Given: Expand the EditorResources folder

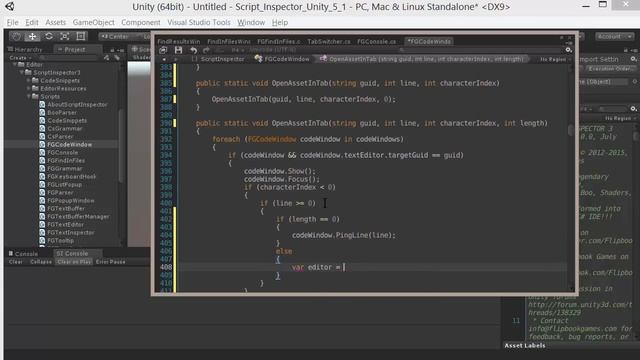Looking at the screenshot, I should pos(29,89).
